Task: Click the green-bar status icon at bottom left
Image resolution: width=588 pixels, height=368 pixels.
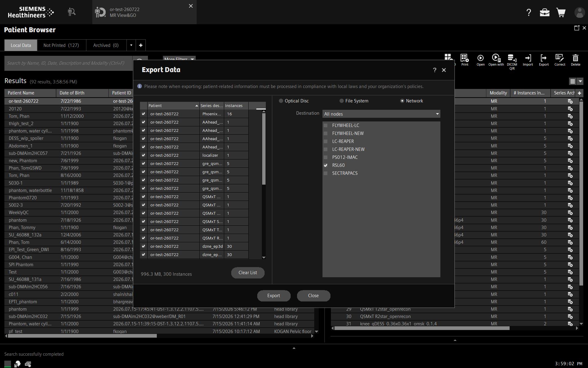Action: pos(8,364)
